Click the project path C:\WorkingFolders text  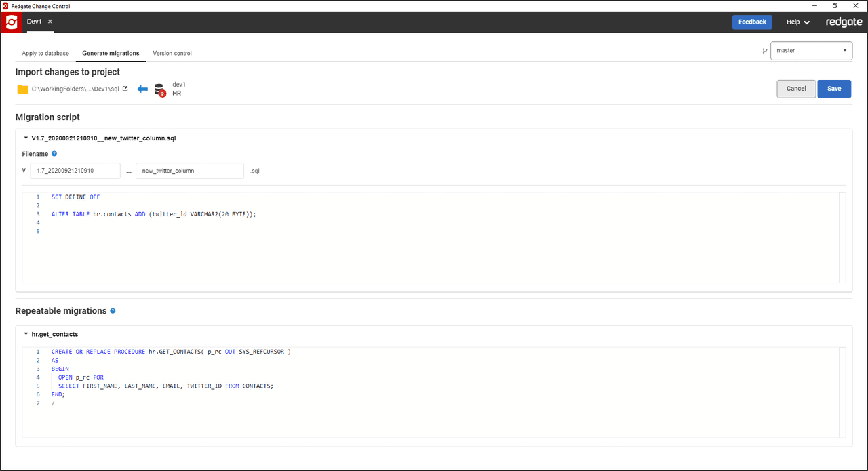75,89
